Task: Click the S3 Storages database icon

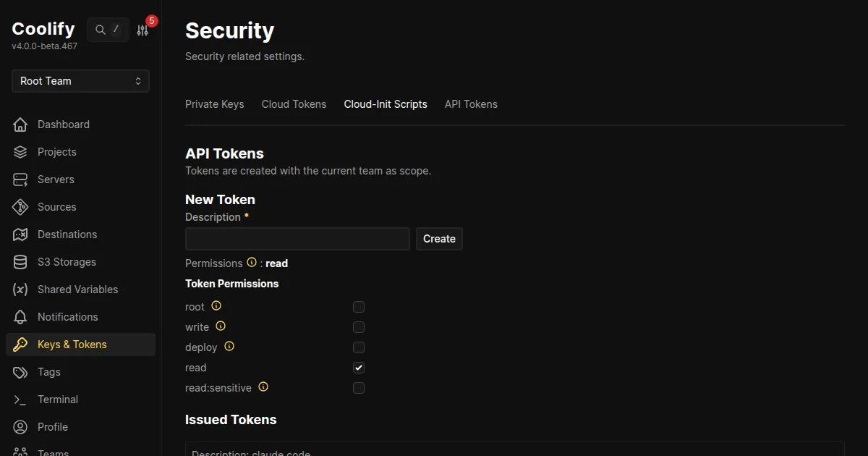Action: click(21, 262)
